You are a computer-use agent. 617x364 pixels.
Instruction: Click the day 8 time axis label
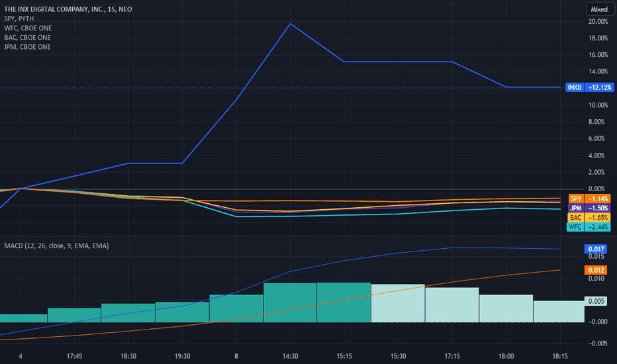point(236,356)
